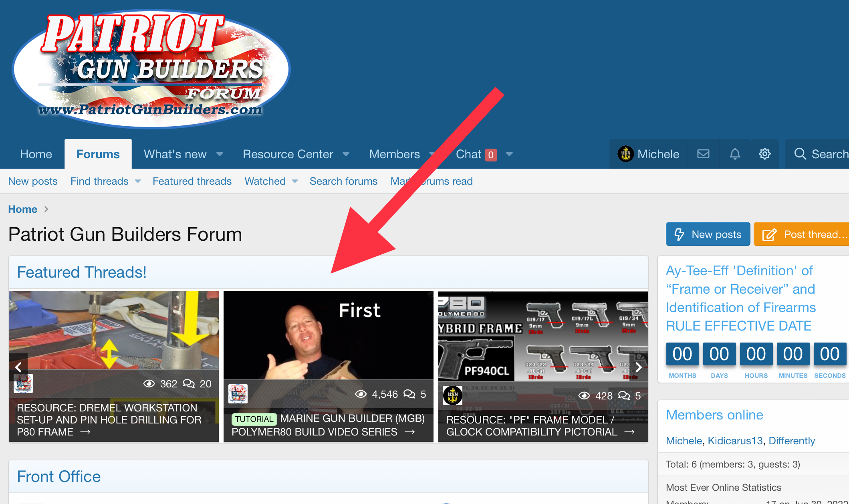Viewport: 849px width, 504px height.
Task: Open the Members tab
Action: click(x=395, y=154)
